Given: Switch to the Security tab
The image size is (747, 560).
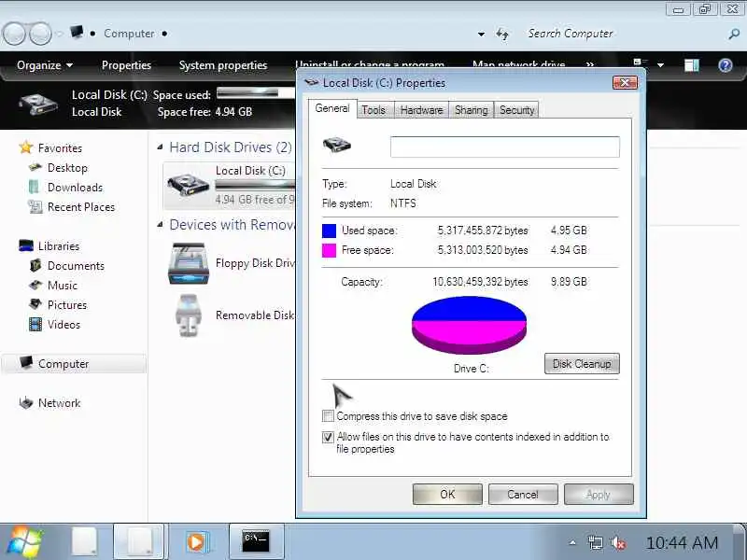Looking at the screenshot, I should click(x=516, y=110).
